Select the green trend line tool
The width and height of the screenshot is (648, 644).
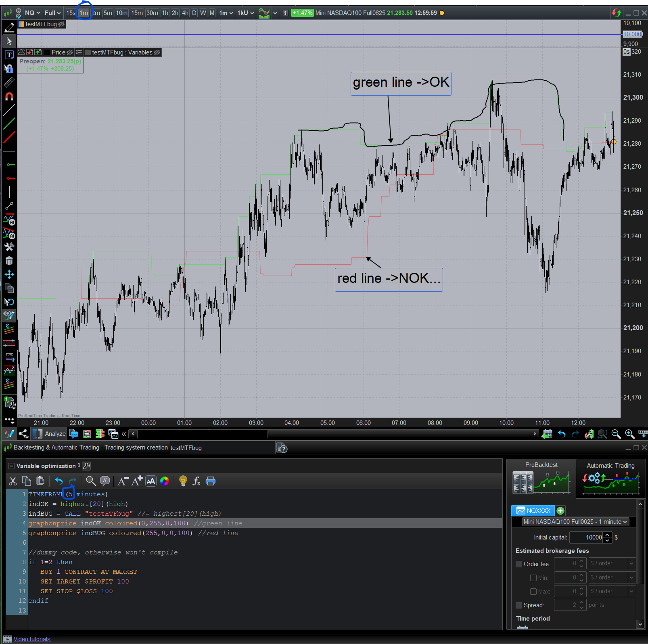(x=9, y=123)
